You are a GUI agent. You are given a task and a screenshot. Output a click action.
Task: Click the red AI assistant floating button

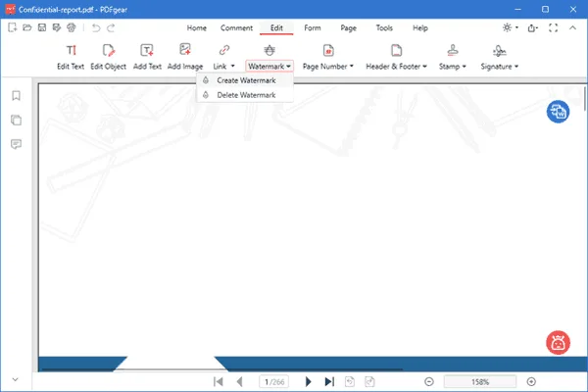coord(558,343)
